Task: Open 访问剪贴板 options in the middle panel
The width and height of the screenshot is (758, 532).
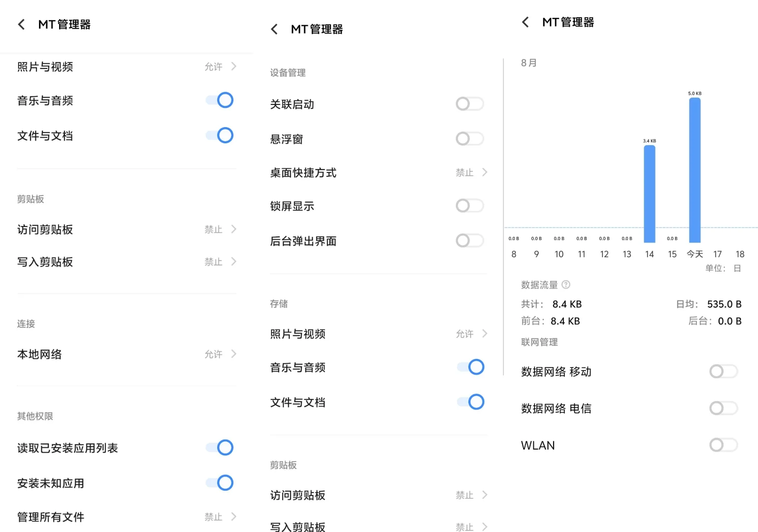Action: click(x=485, y=495)
